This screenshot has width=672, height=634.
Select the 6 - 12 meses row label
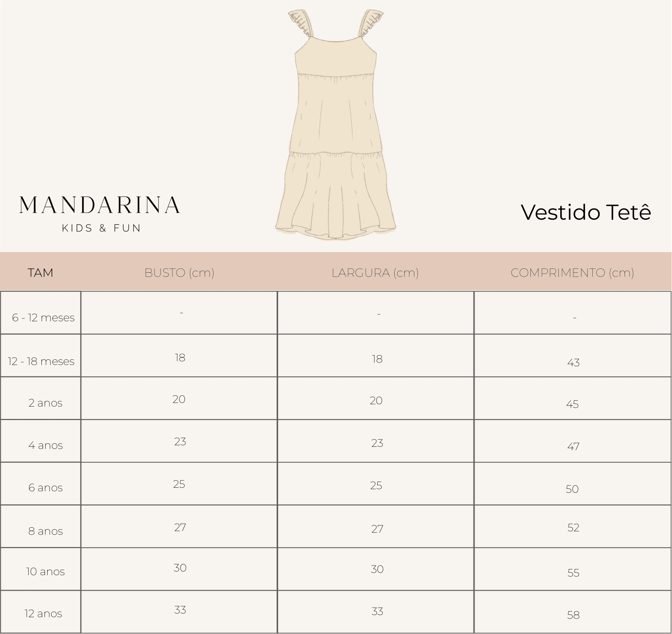(x=43, y=318)
